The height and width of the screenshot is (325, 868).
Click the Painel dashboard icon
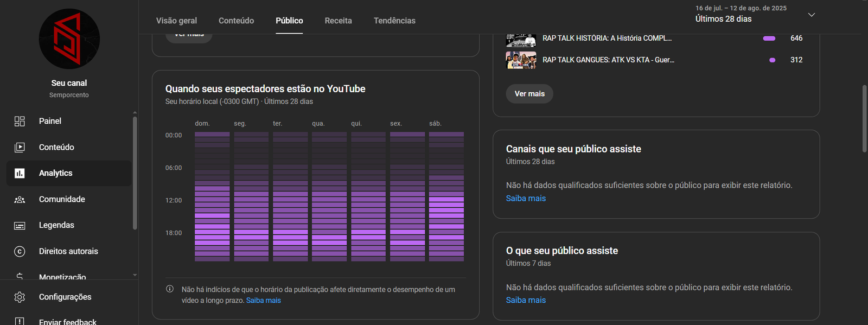coord(20,121)
